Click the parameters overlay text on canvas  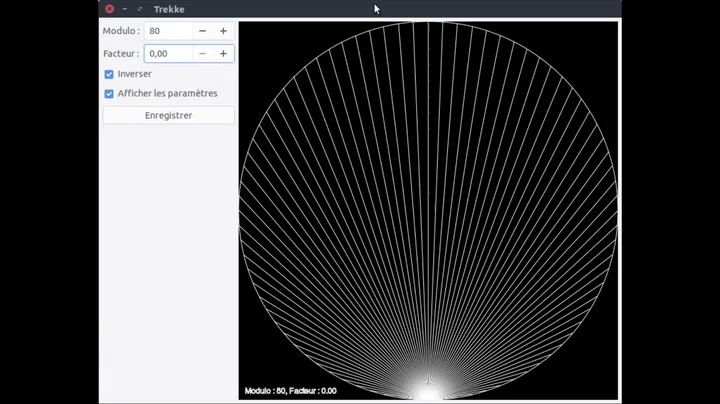click(290, 391)
